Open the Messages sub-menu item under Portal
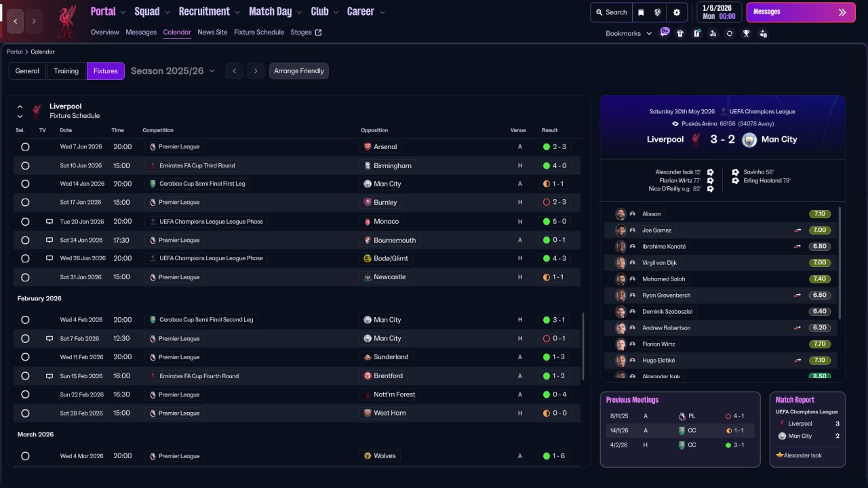Screen dimensions: 868x488 (x=141, y=32)
